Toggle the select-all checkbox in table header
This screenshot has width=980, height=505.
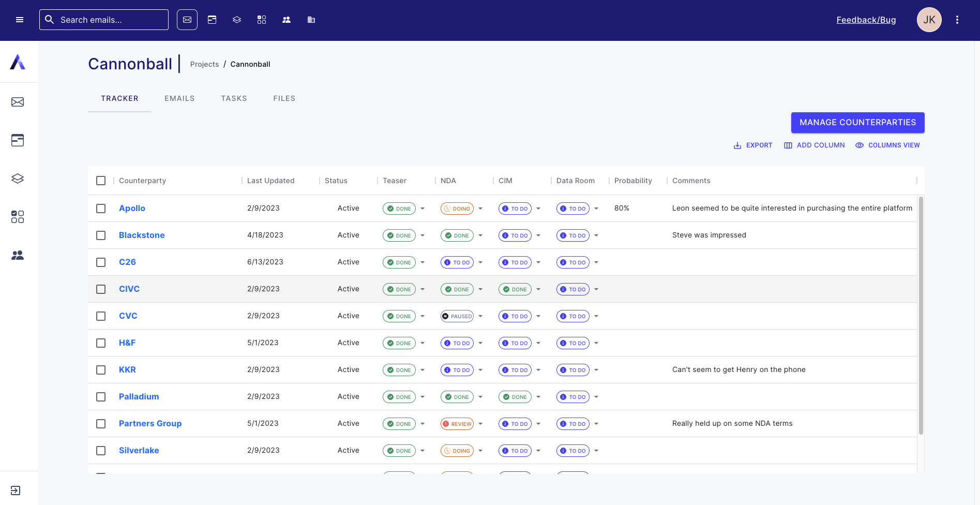point(101,181)
